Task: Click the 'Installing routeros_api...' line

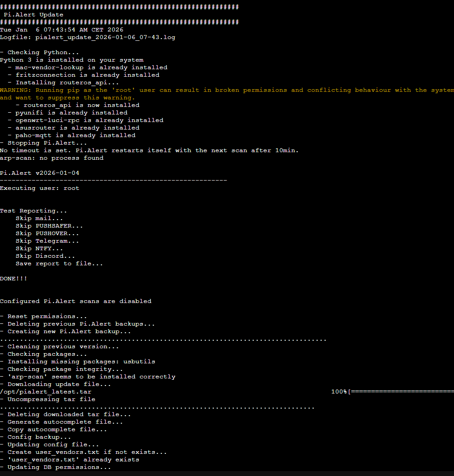Action: coord(67,83)
